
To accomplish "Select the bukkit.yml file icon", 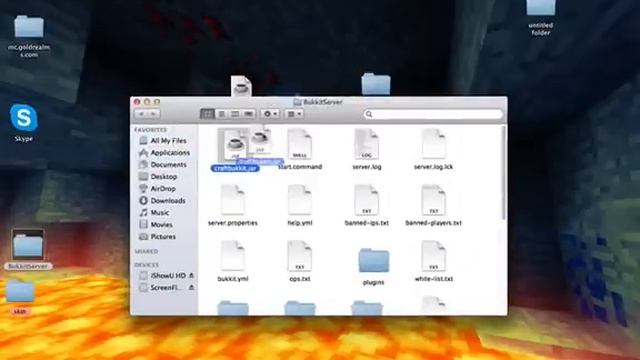I will [x=233, y=256].
